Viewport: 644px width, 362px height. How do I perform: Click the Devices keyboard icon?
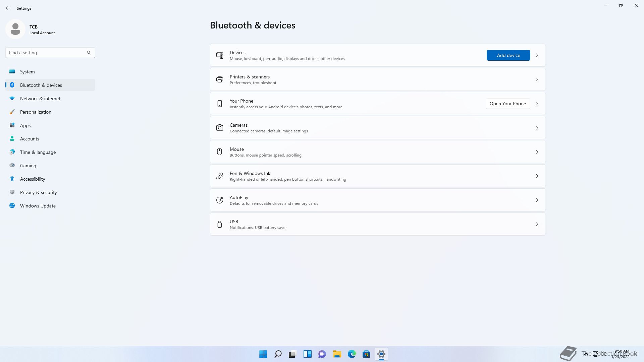point(220,55)
